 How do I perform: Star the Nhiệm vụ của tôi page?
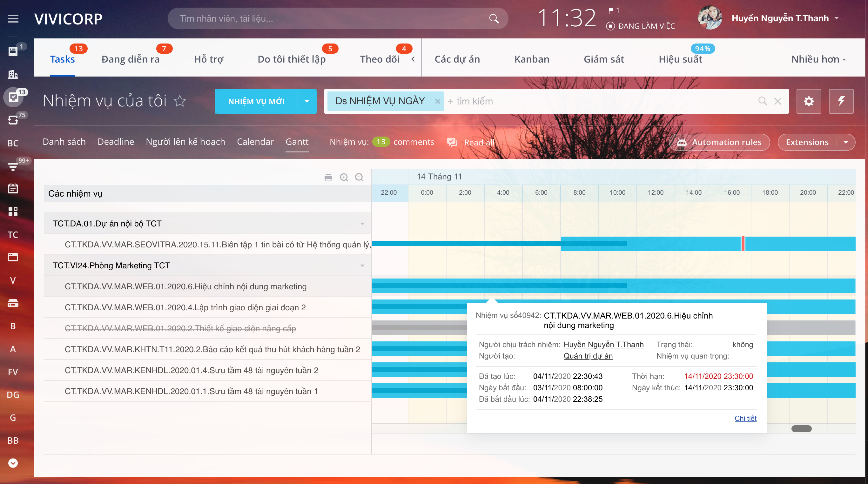click(180, 101)
